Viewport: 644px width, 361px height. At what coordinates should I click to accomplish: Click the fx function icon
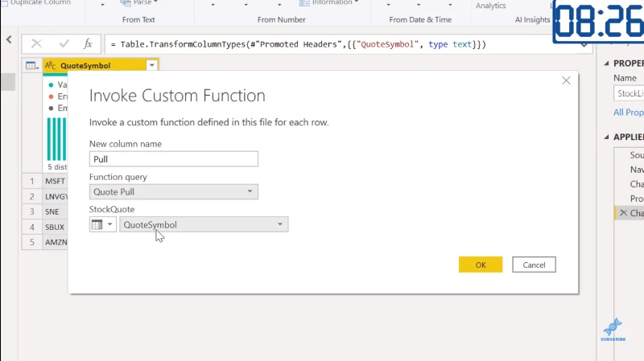(88, 43)
